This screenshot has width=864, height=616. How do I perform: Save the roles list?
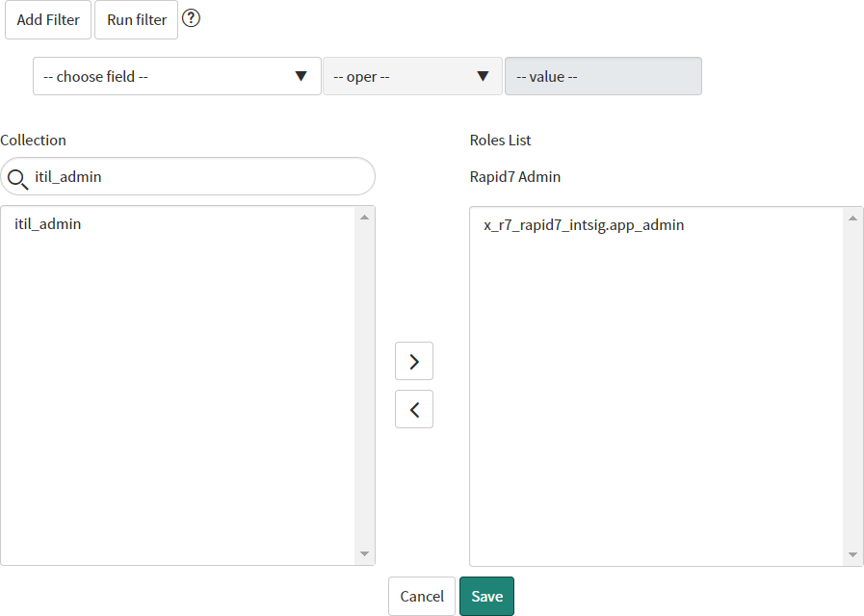[x=486, y=596]
